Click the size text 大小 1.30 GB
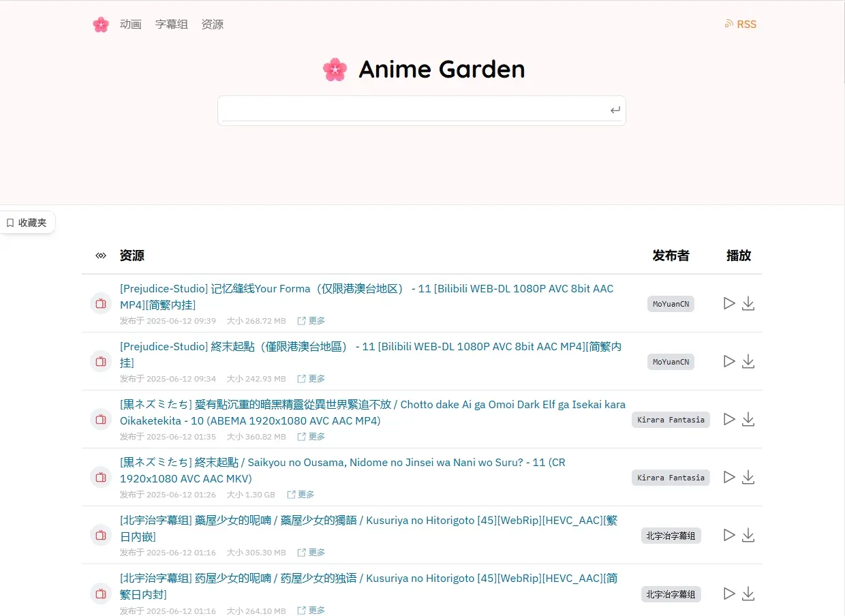Screen dimensions: 845x616 (251, 495)
